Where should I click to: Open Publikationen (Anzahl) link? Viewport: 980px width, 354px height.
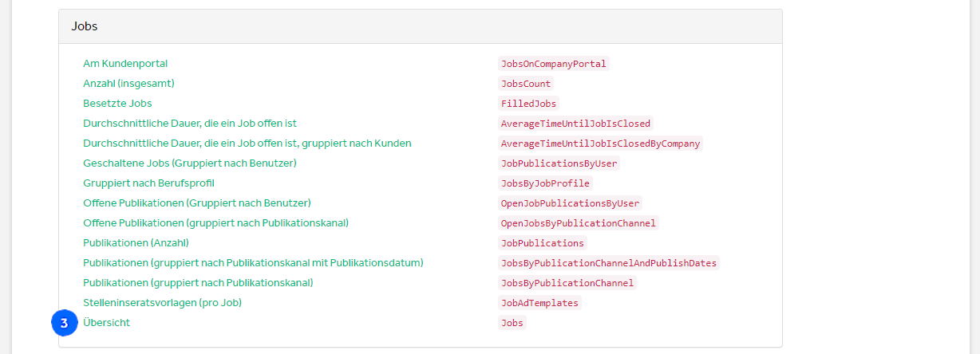click(136, 243)
